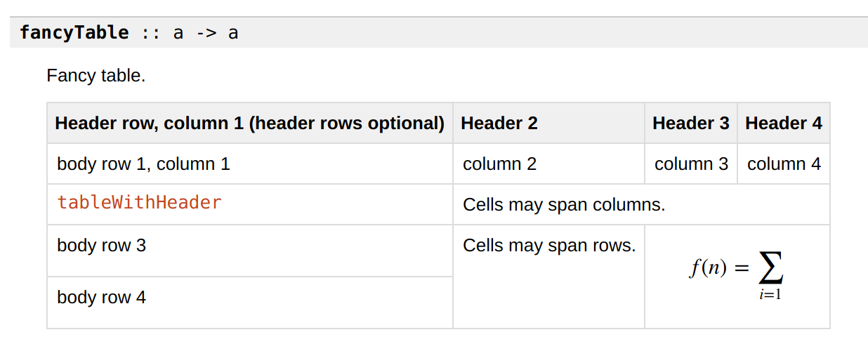This screenshot has height=351, width=868.
Task: Click the 'body row 1, column 1' cell
Action: tap(250, 164)
